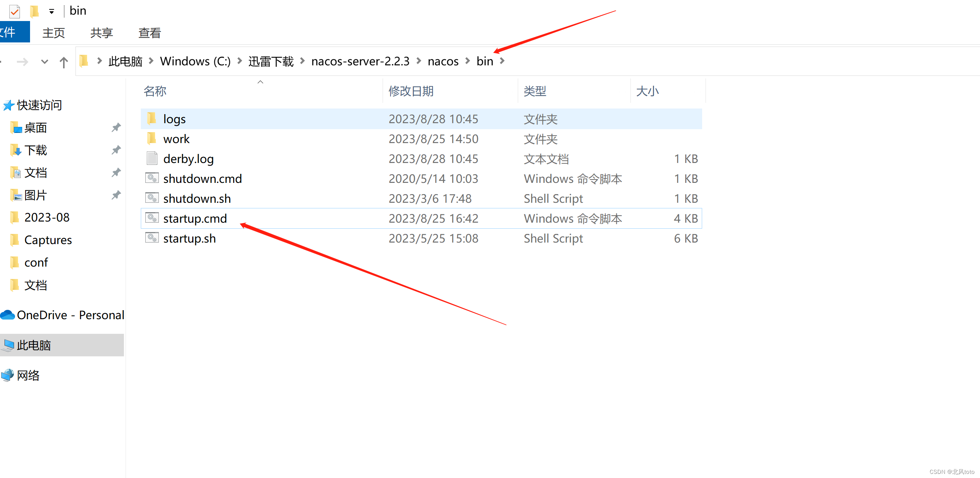
Task: Switch to the 共享 ribbon tab
Action: pyautogui.click(x=102, y=33)
